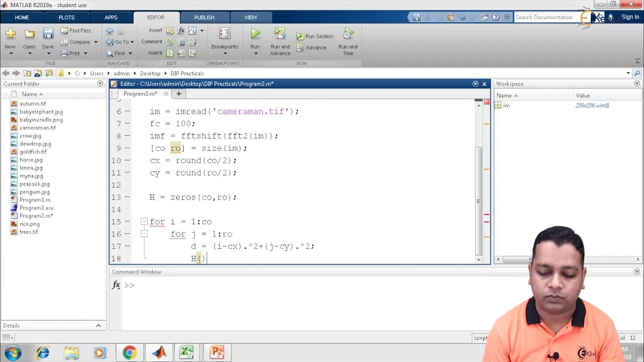The width and height of the screenshot is (644, 362).
Task: Click the MATLAB taskbar icon
Action: [x=159, y=352]
